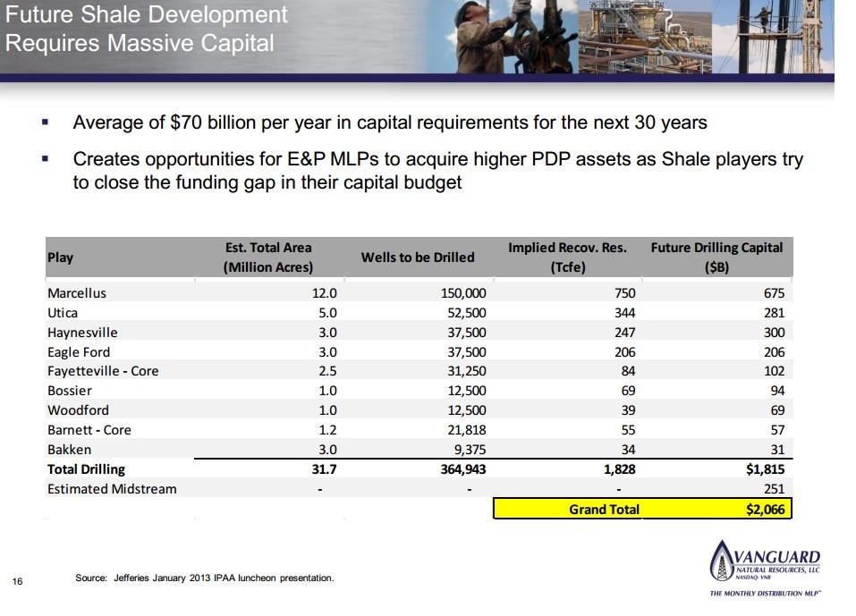Click the Est. Total Area column header
Screen dimensions: 856x616
click(x=269, y=257)
